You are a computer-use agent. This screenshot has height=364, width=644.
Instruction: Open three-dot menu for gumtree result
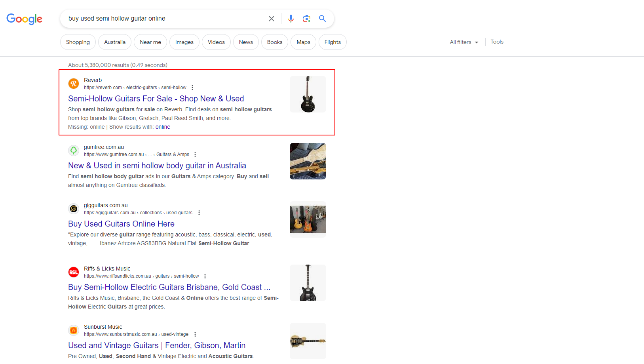(195, 154)
